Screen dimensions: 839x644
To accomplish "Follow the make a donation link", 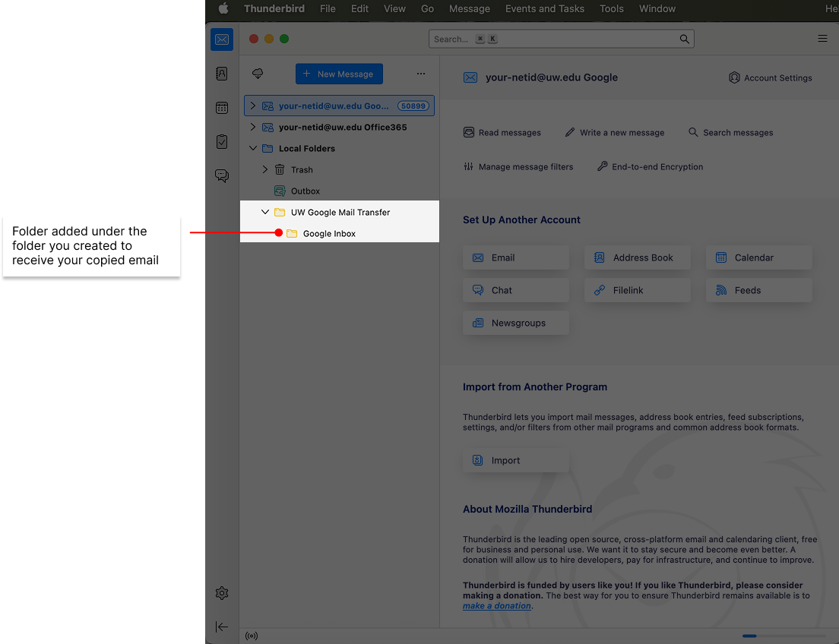I will (497, 606).
